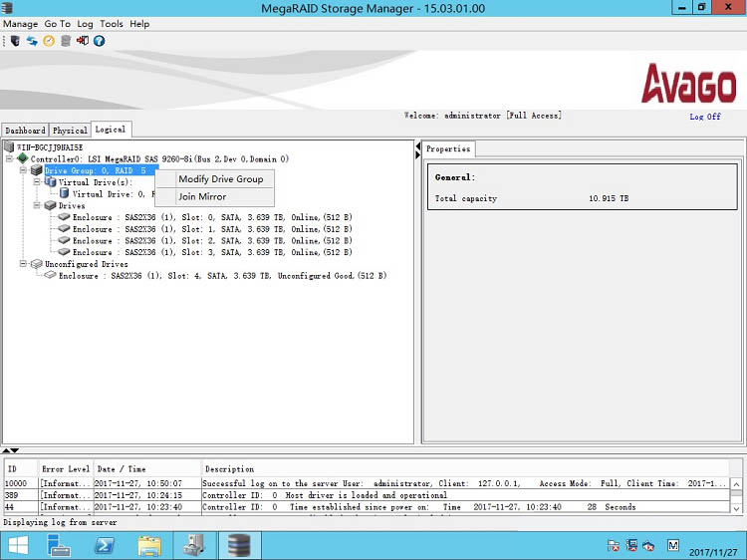Click the blue refresh arrows toolbar icon
747x560 pixels.
(32, 41)
